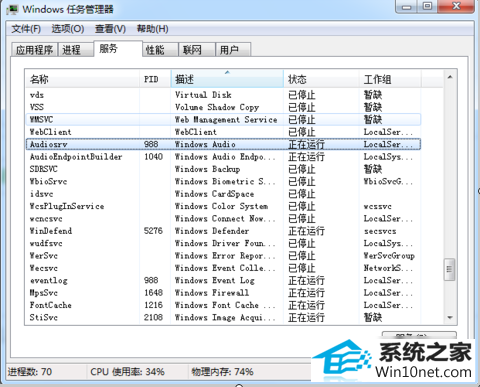
Task: Click the 物理内存: 74% status entry
Action: [x=222, y=372]
